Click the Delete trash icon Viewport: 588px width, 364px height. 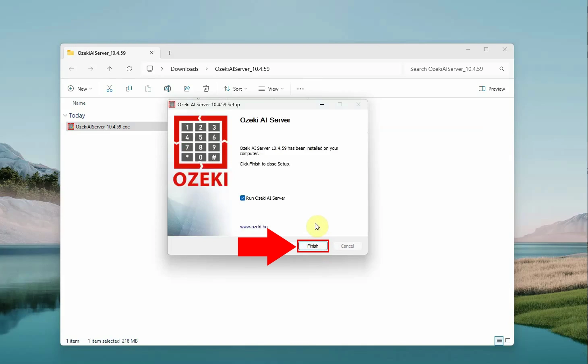(206, 89)
